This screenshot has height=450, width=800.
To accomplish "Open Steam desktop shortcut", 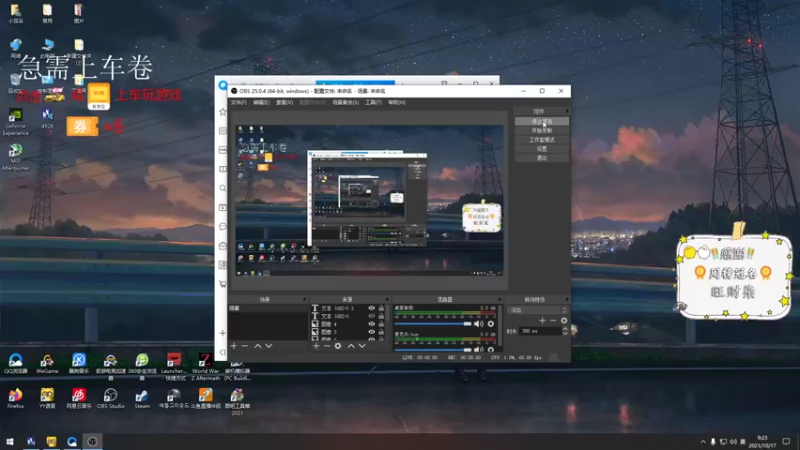I will pos(142,398).
